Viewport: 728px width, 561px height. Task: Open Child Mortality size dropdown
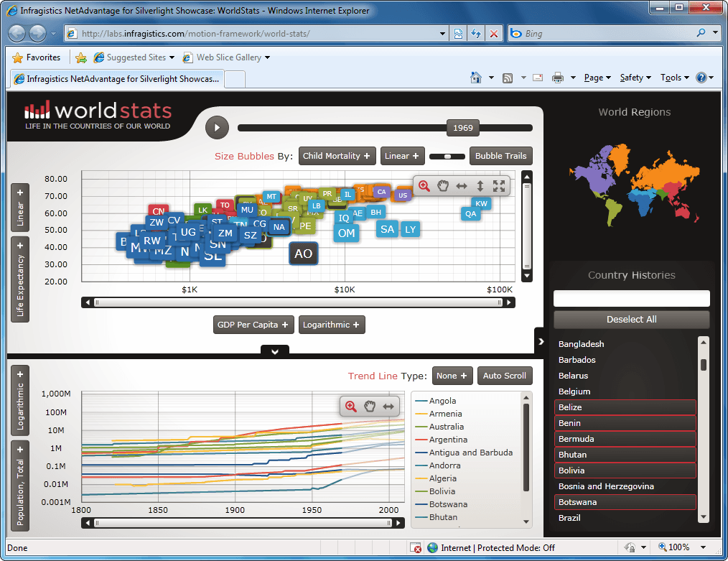(x=337, y=156)
